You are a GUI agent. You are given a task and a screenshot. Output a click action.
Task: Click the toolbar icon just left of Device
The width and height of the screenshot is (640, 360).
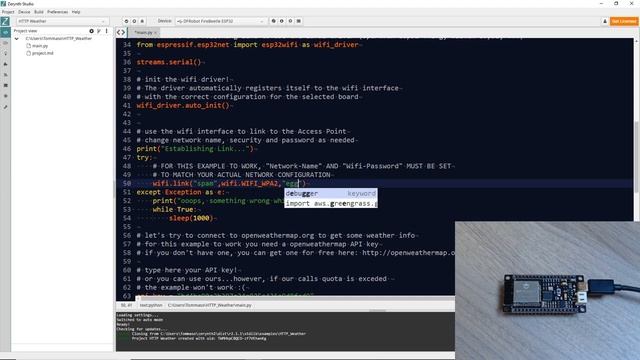tap(142, 21)
